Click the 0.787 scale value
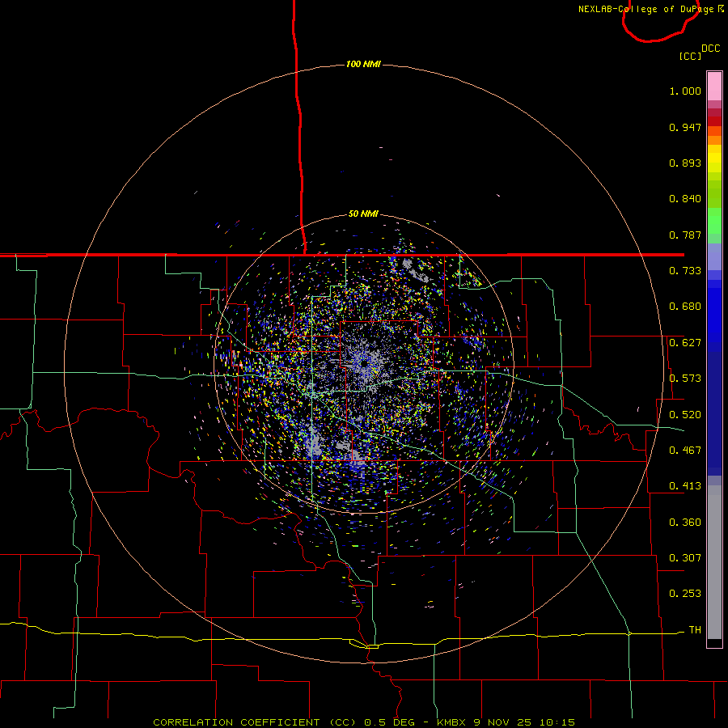The width and height of the screenshot is (728, 728). point(685,235)
